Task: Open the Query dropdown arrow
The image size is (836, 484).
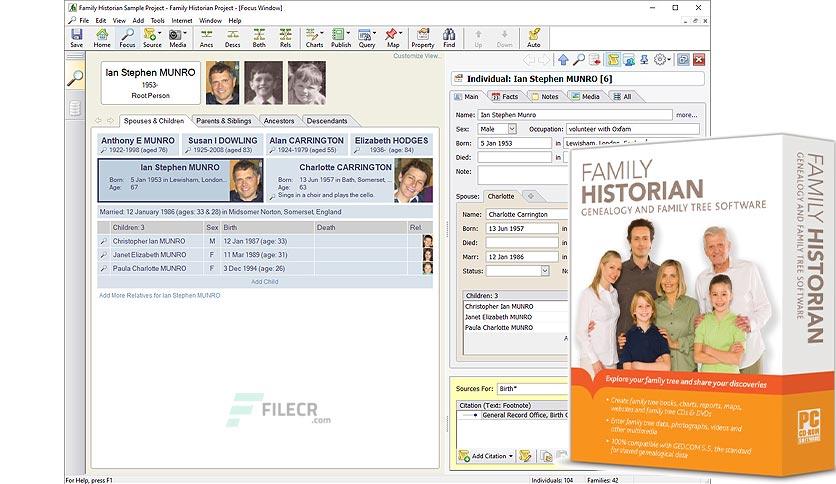Action: coord(374,33)
